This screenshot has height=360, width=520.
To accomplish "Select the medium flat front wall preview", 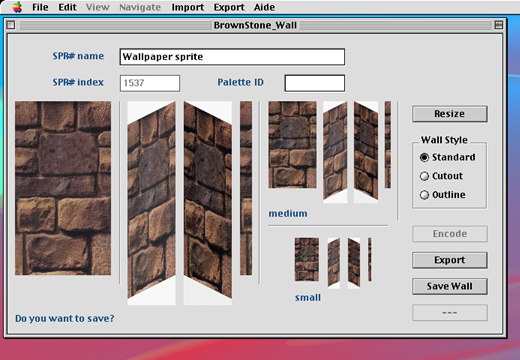I will (292, 145).
